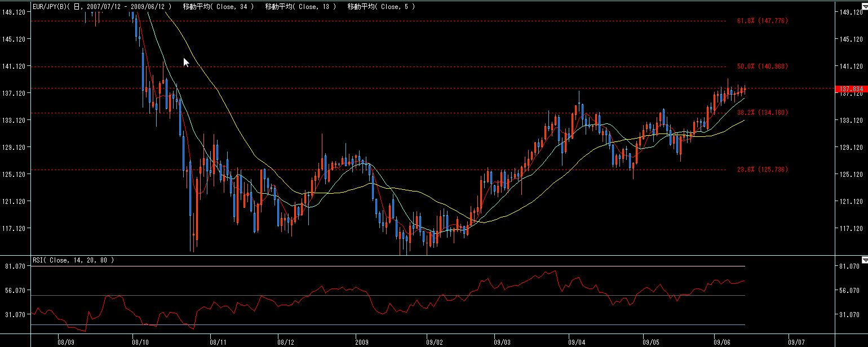Select the 61.8% (147.776) Fibonacci label

[x=762, y=21]
